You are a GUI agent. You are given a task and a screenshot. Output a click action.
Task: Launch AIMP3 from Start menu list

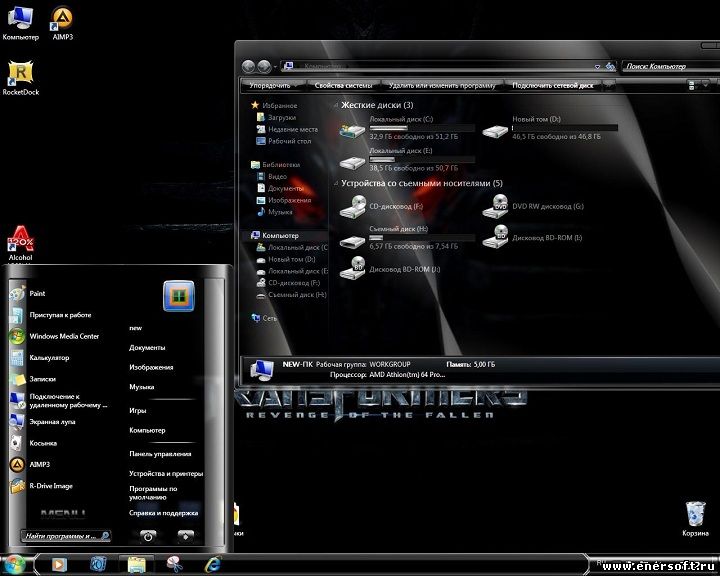(60, 464)
